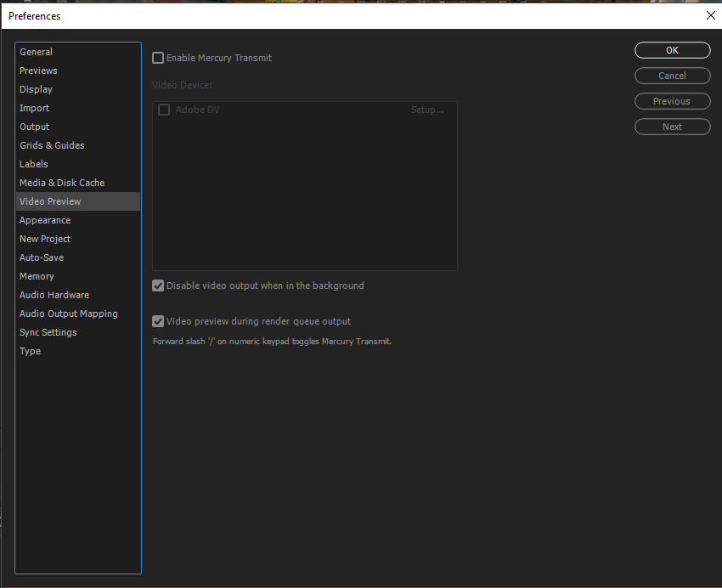Open the Previews settings page

(x=38, y=71)
